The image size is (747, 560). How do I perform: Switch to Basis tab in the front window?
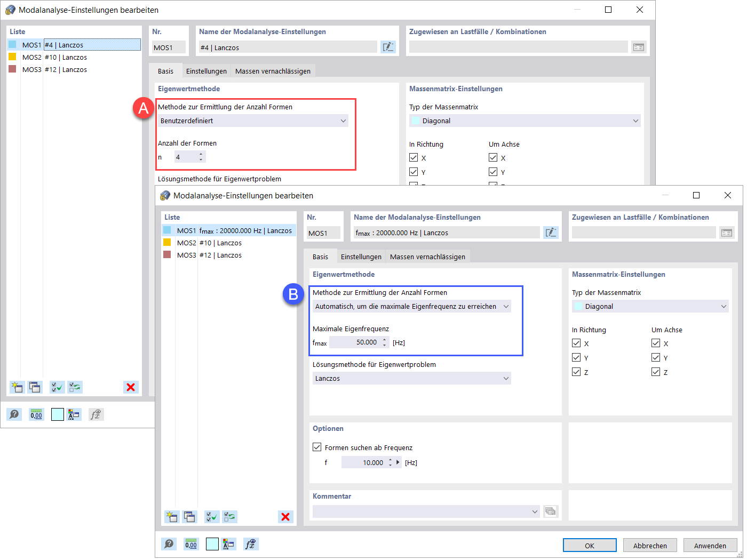tap(320, 257)
